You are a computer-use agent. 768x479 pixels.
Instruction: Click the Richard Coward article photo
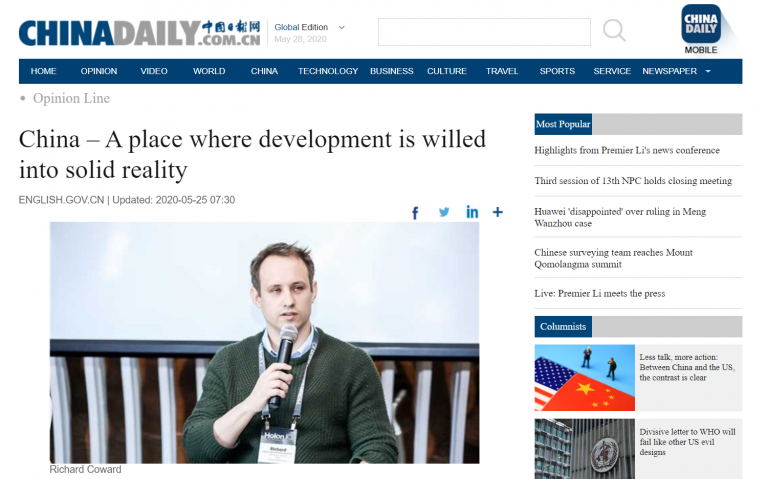pyautogui.click(x=264, y=342)
